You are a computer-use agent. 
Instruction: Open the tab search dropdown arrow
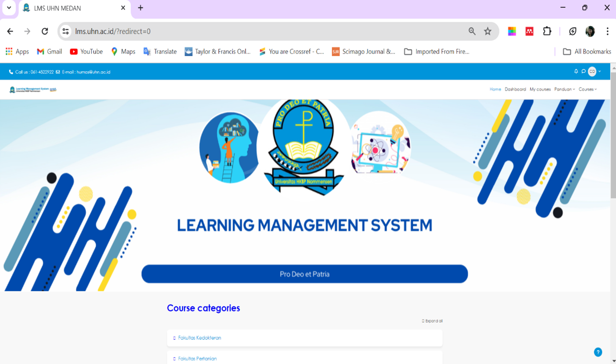click(9, 8)
